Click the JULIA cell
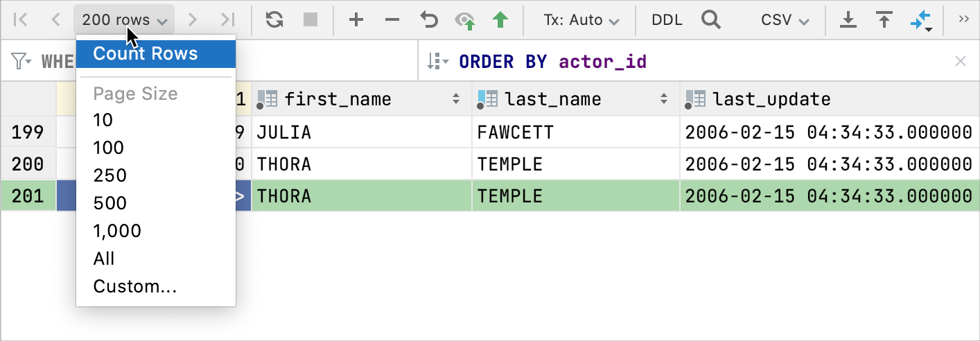Viewport: 980px width, 341px height. (362, 132)
